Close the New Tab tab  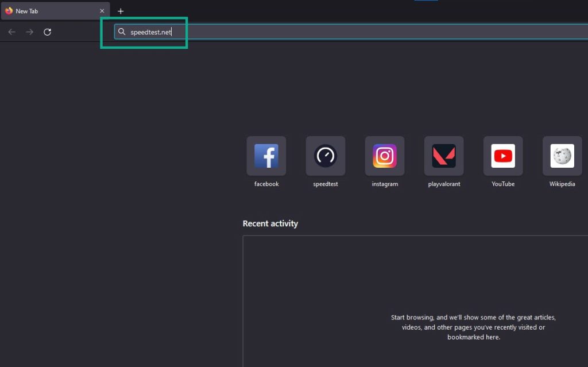102,11
